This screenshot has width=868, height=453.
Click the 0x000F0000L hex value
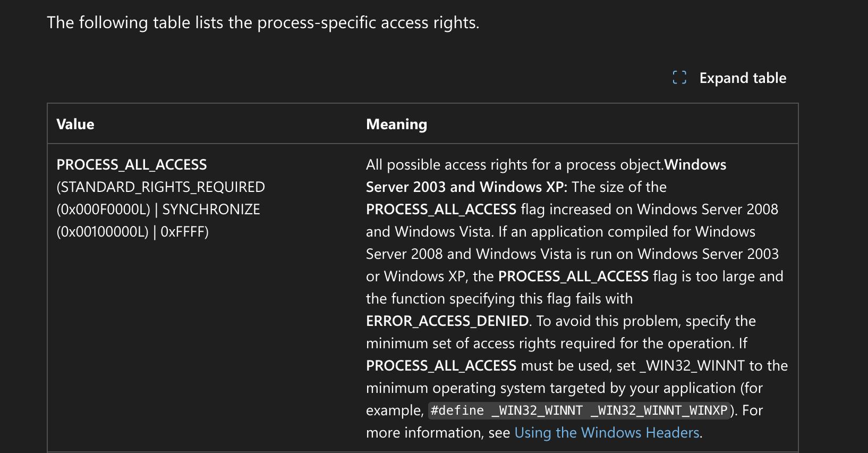point(104,209)
